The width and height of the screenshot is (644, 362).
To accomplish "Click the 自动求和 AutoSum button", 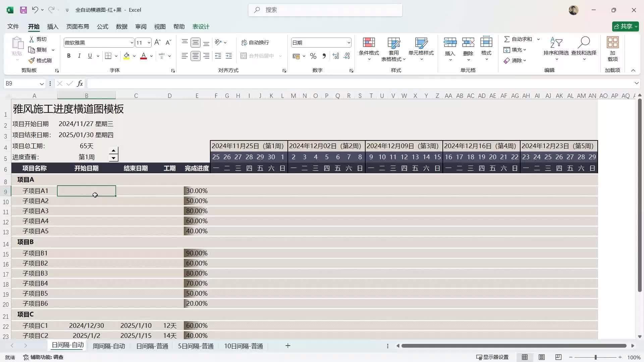I will (518, 39).
